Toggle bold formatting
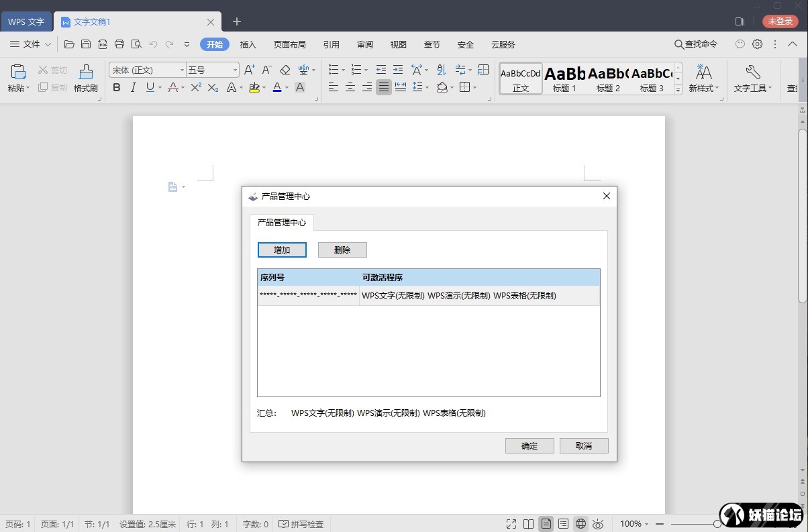 click(117, 87)
